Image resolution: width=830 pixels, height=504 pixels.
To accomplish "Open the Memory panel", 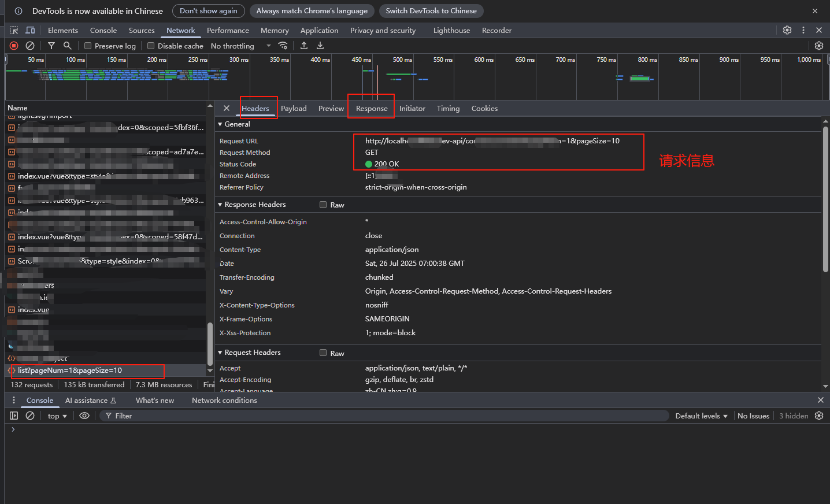I will pyautogui.click(x=275, y=30).
